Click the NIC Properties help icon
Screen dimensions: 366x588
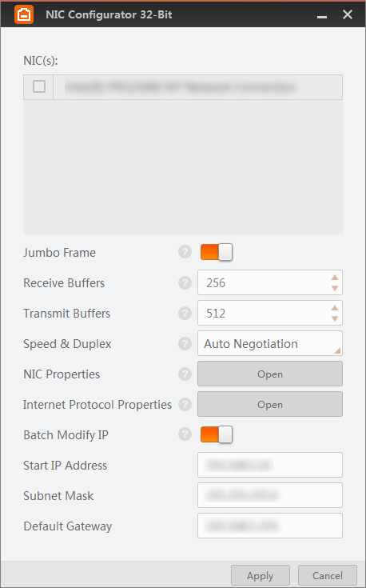pos(185,374)
